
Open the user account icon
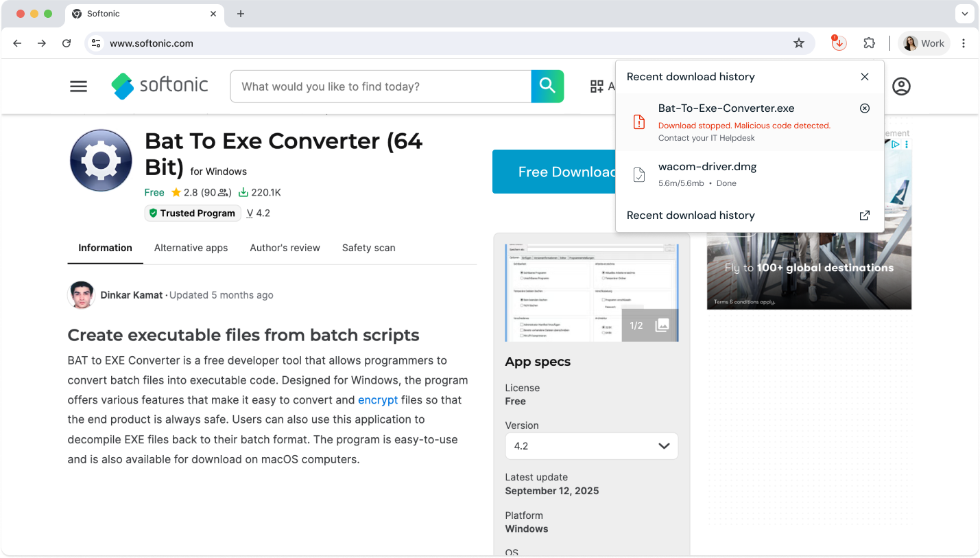pyautogui.click(x=901, y=86)
